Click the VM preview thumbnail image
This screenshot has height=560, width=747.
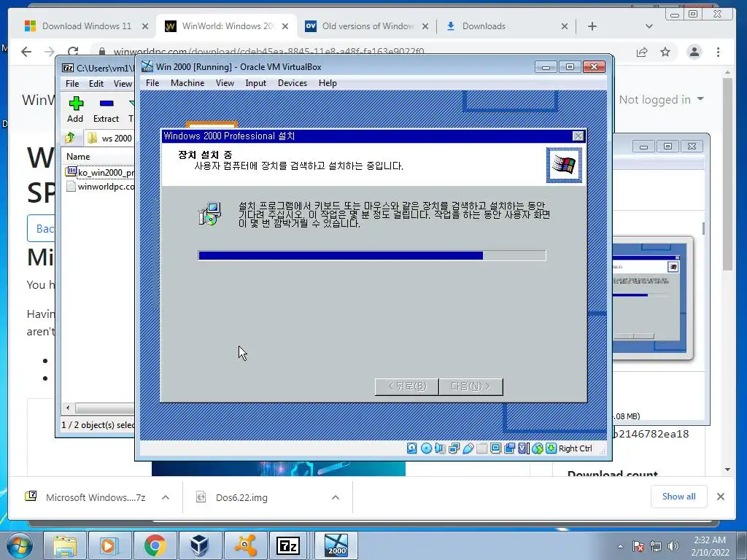(x=651, y=297)
